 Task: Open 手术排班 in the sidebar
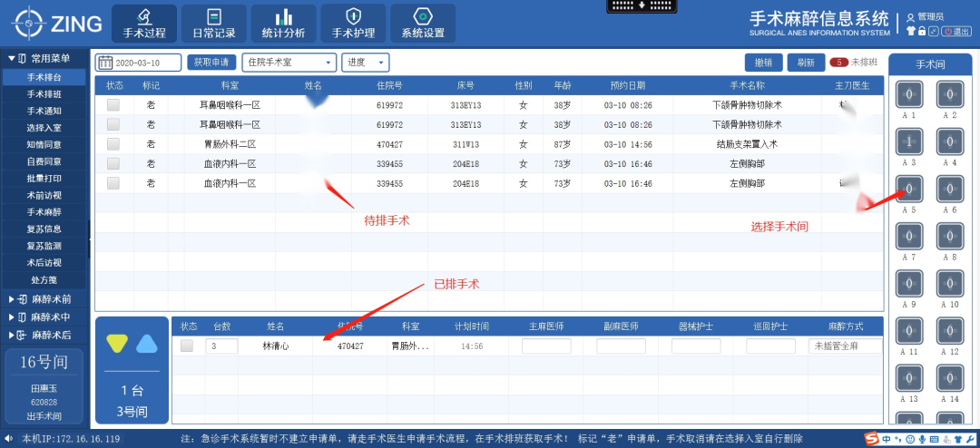click(44, 94)
